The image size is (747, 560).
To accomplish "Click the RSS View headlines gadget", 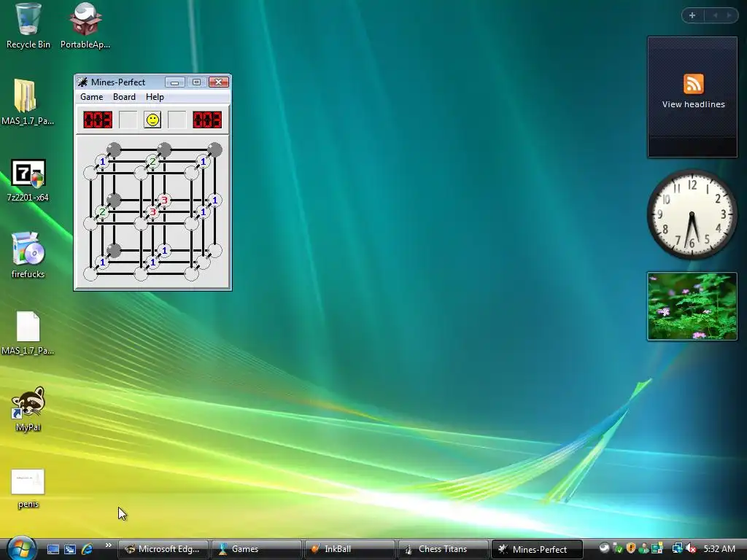I will [x=693, y=97].
